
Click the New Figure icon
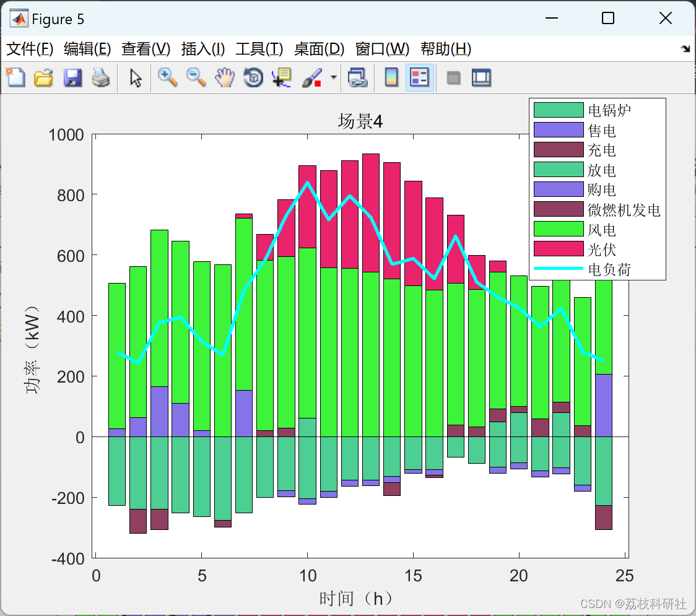pyautogui.click(x=15, y=77)
